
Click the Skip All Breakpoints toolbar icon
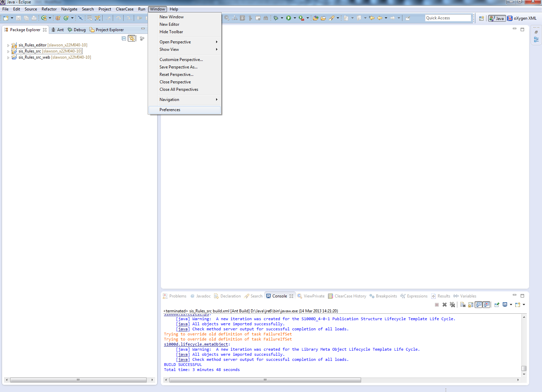(80, 18)
